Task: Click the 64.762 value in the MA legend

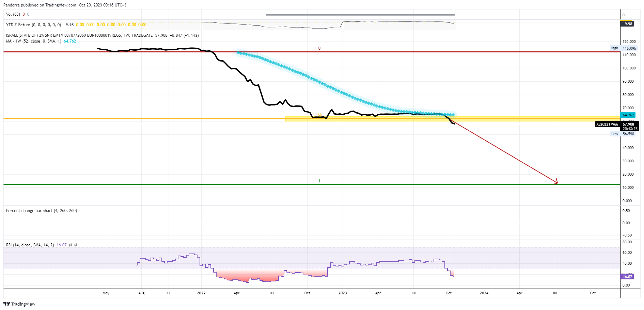Action: click(x=70, y=41)
